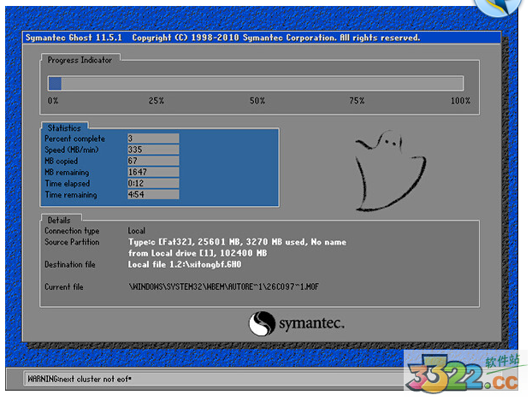Click the Speed value 335
Image resolution: width=532 pixels, height=401 pixels.
(x=153, y=150)
